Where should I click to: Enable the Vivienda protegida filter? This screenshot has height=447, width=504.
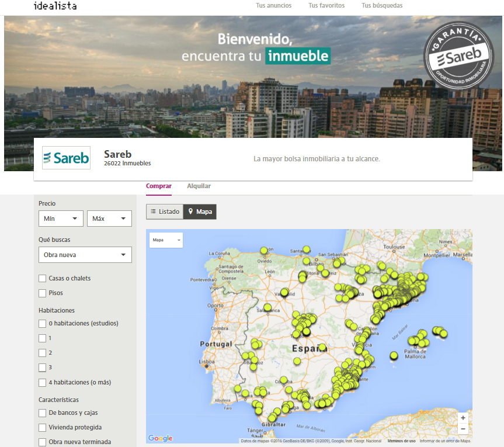coord(42,427)
